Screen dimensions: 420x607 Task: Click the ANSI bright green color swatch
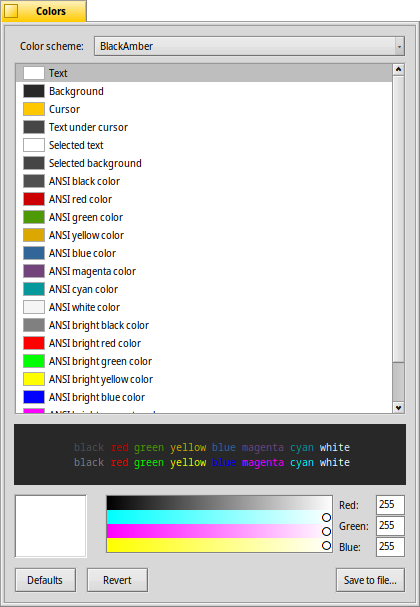tap(34, 361)
